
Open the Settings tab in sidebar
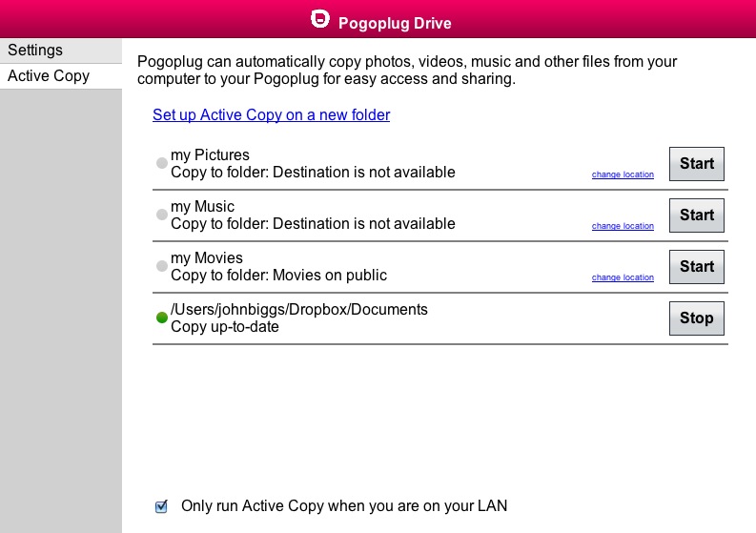tap(61, 51)
